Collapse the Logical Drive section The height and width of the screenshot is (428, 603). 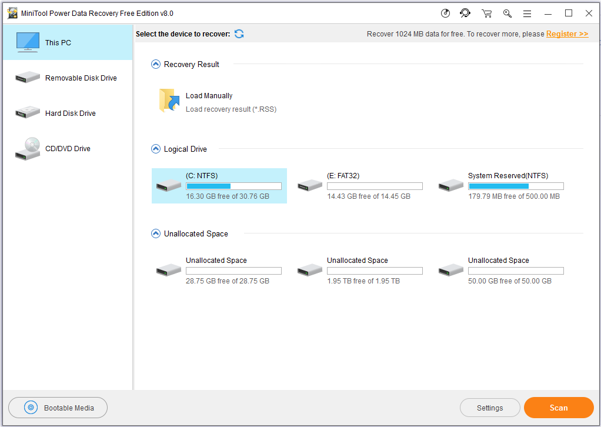coord(156,149)
